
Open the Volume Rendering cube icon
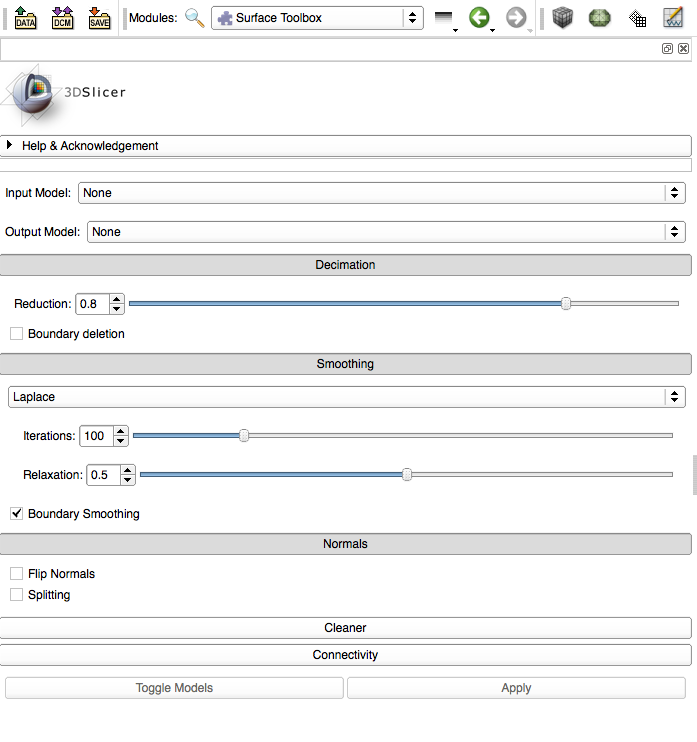click(x=564, y=18)
